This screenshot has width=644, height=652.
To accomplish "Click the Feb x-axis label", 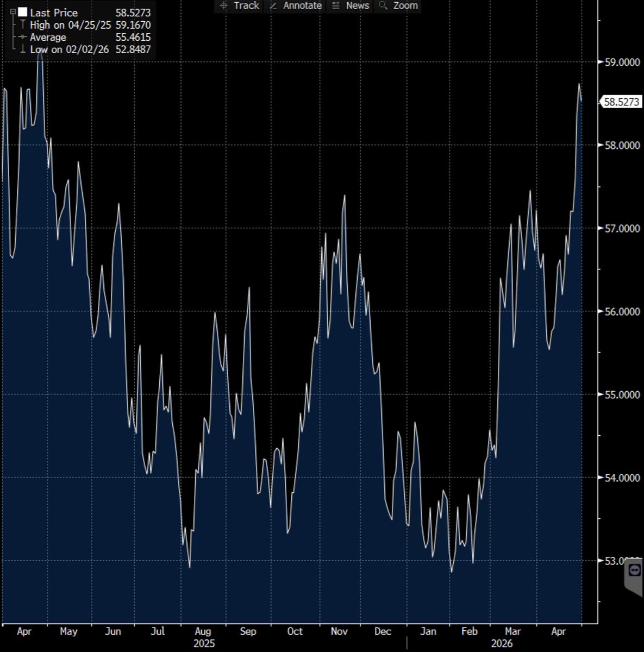I will [x=470, y=631].
